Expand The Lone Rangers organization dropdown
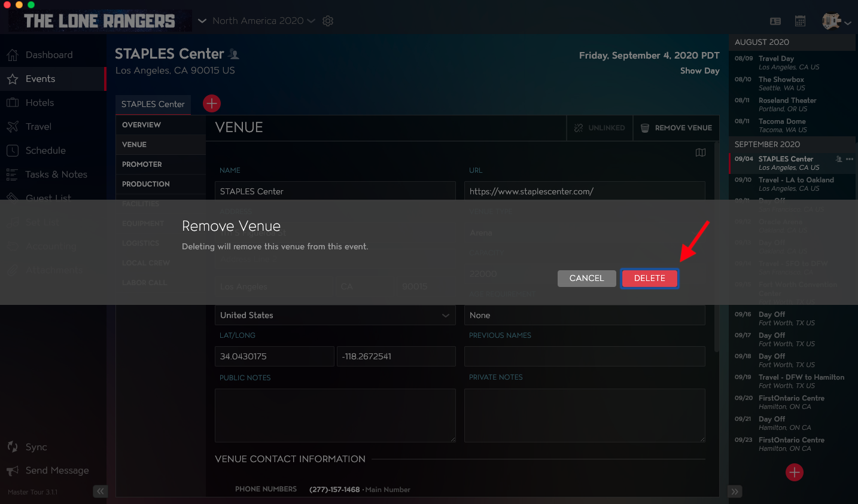Viewport: 858px width, 504px height. (x=202, y=21)
